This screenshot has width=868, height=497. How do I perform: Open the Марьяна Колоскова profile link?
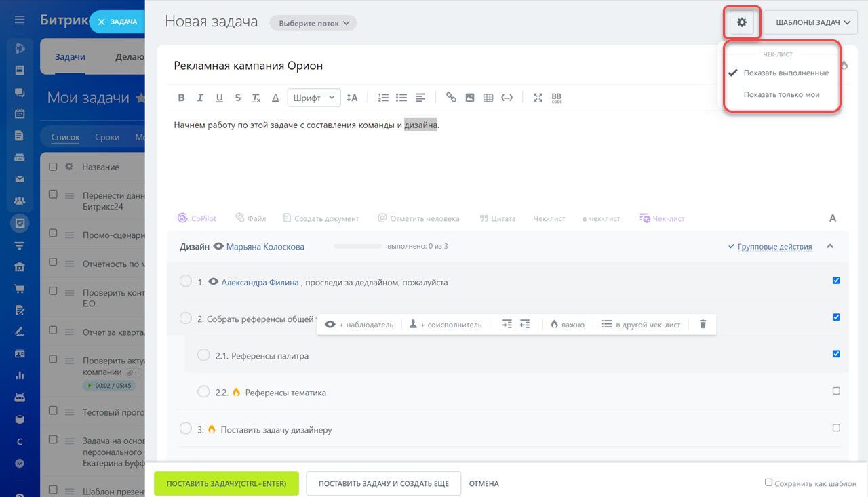(x=265, y=247)
